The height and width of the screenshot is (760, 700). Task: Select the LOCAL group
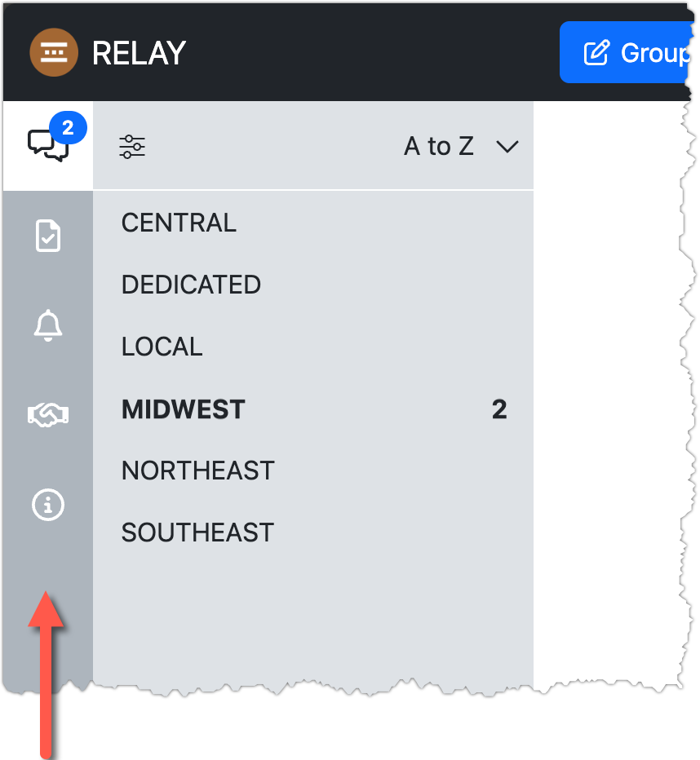[x=162, y=347]
